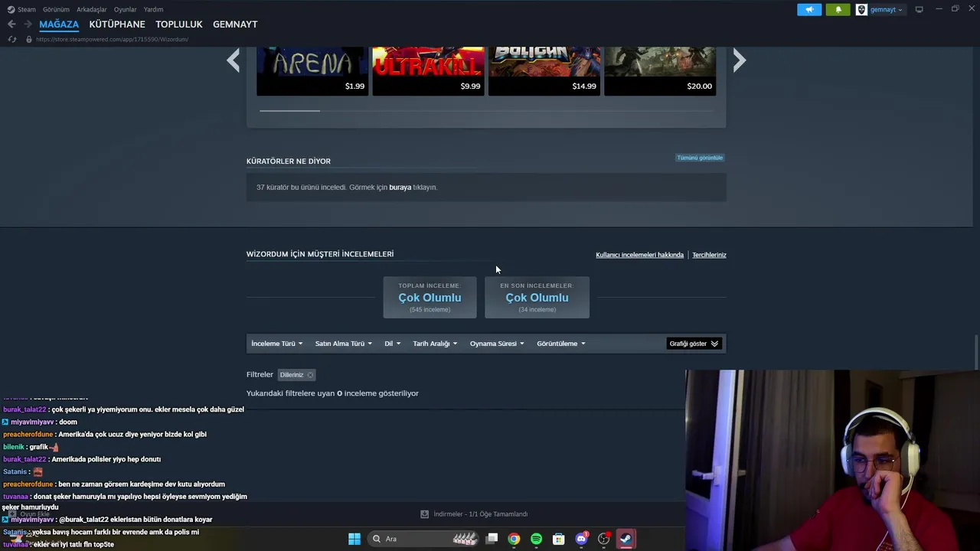Screen dimensions: 980x551
Task: Open OBS Studio from the taskbar
Action: (x=604, y=539)
